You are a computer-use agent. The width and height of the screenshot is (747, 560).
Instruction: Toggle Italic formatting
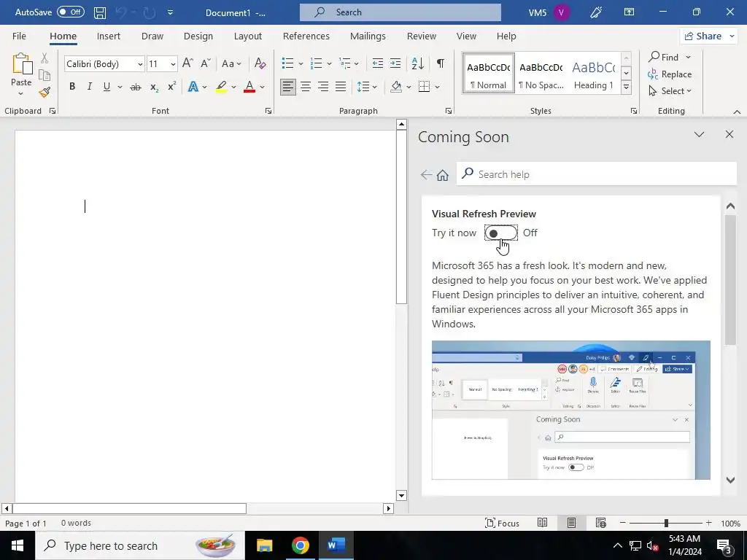[x=89, y=87]
